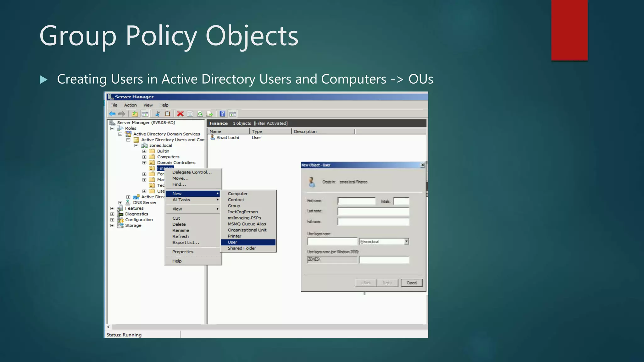Click the Active Directory Domain Services icon
The width and height of the screenshot is (644, 362).
128,134
